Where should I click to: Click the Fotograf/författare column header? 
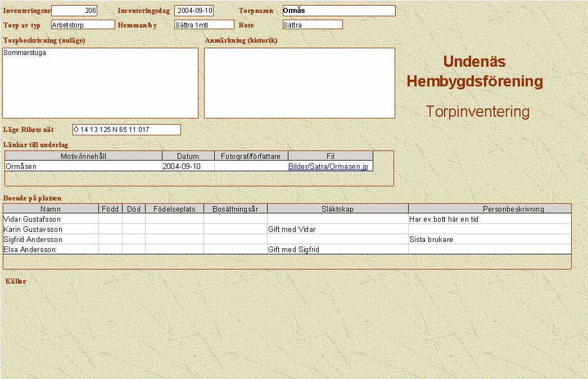251,156
